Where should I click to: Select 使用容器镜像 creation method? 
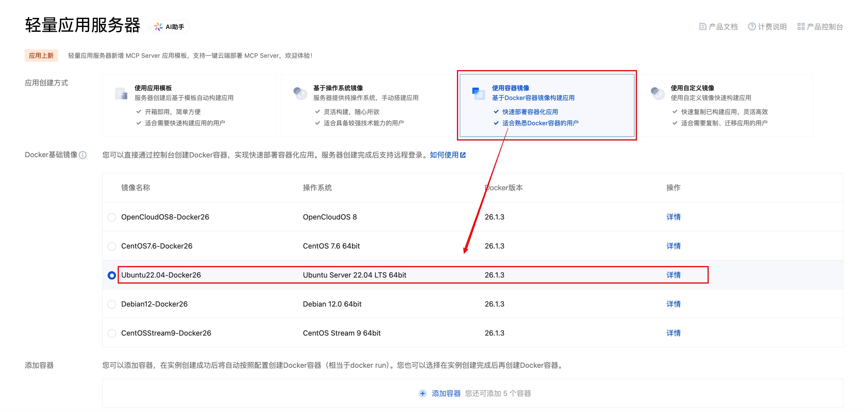pos(547,105)
